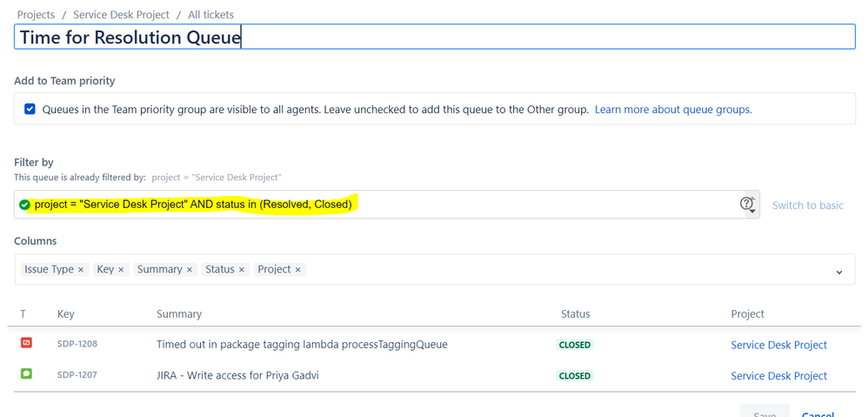Image resolution: width=868 pixels, height=417 pixels.
Task: Click the summary 'JIRA - Write access for Priya Gadvi'
Action: [237, 375]
